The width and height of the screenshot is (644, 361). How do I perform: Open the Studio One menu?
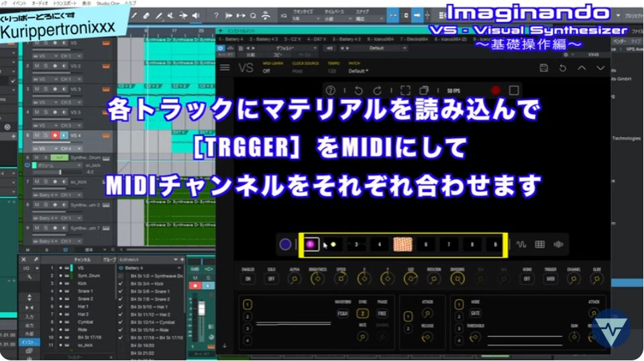(109, 3)
